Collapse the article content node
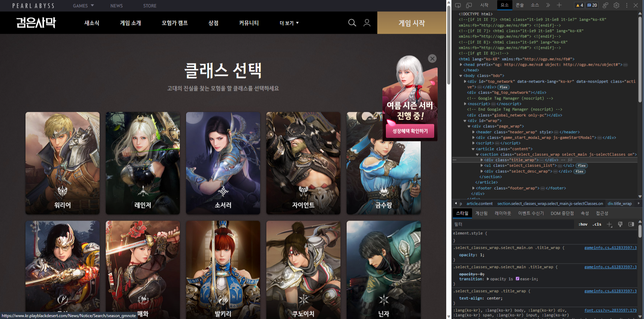The image size is (644, 319). (473, 149)
